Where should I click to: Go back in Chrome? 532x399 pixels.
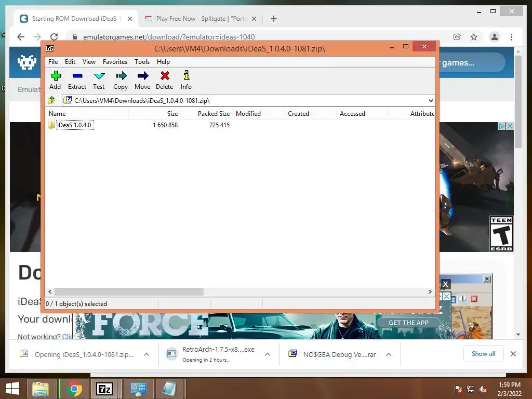click(21, 37)
